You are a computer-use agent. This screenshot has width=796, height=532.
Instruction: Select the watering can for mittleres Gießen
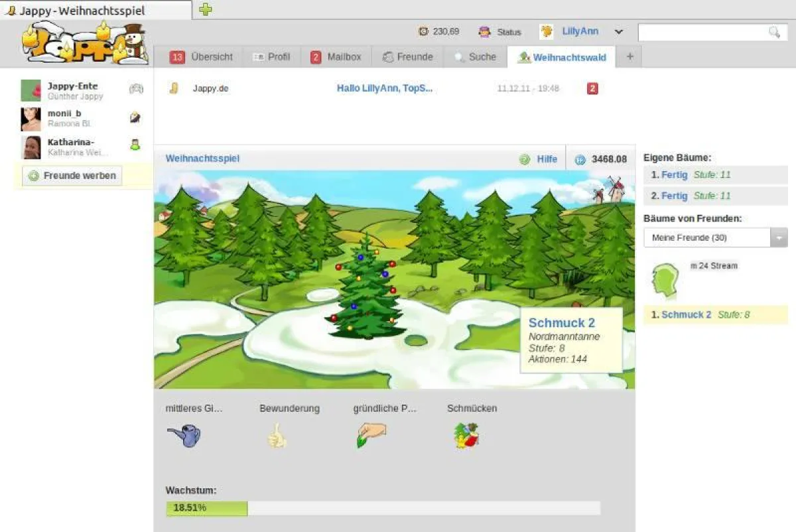(184, 435)
